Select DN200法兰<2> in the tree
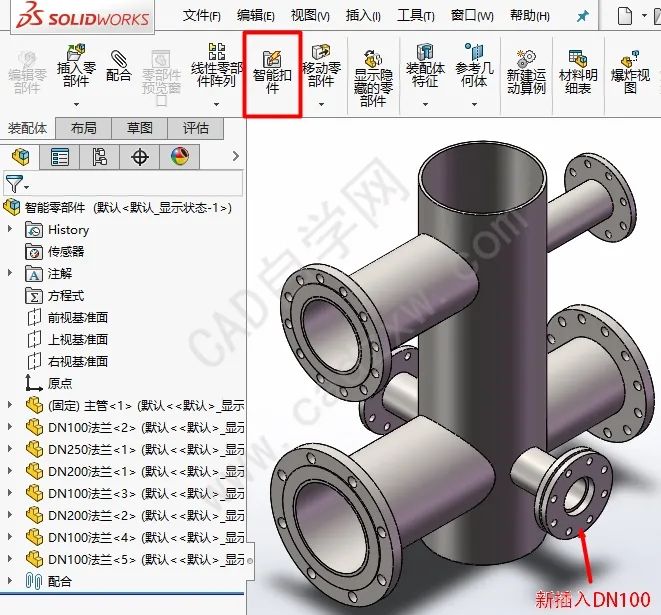 point(135,515)
